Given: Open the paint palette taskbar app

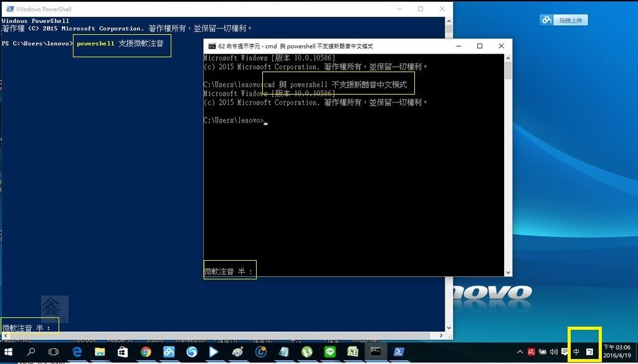Looking at the screenshot, I should pos(237,352).
